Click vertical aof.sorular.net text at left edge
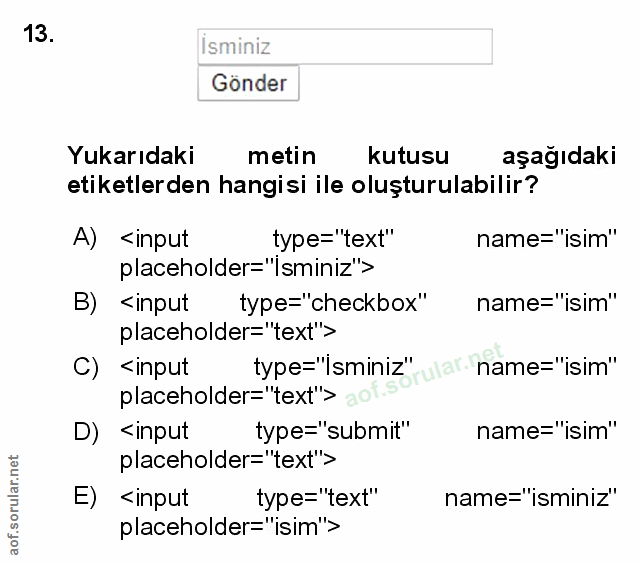 pyautogui.click(x=12, y=504)
